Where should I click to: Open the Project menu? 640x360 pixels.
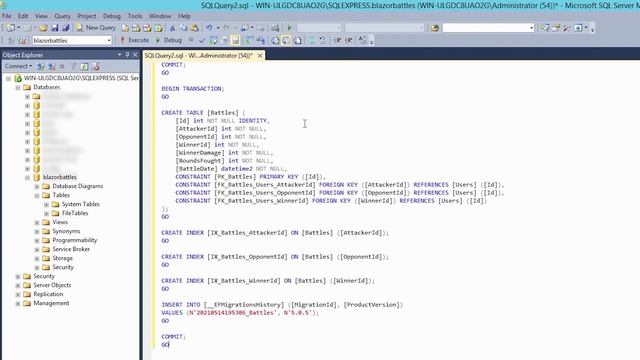click(87, 16)
